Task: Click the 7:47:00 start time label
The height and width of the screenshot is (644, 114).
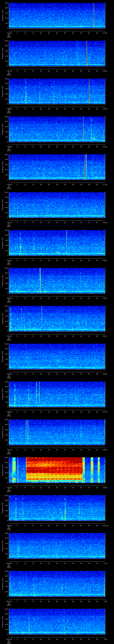Action: [9, 71]
